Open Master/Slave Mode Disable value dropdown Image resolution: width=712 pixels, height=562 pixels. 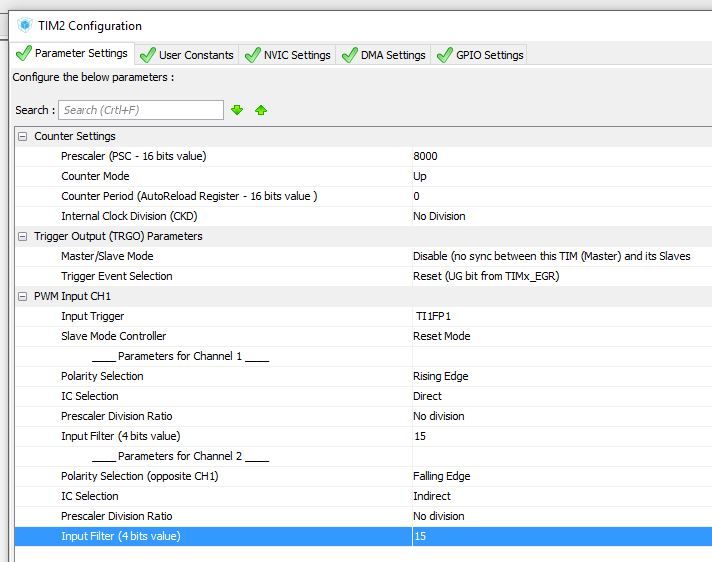pos(551,256)
